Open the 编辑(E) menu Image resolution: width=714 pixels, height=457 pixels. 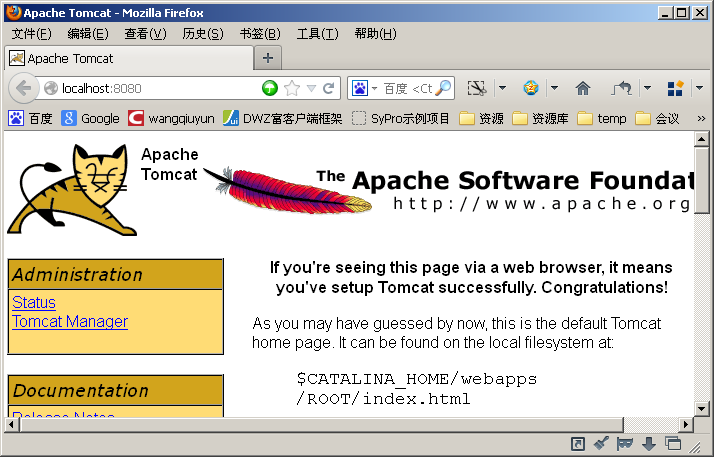[x=88, y=34]
